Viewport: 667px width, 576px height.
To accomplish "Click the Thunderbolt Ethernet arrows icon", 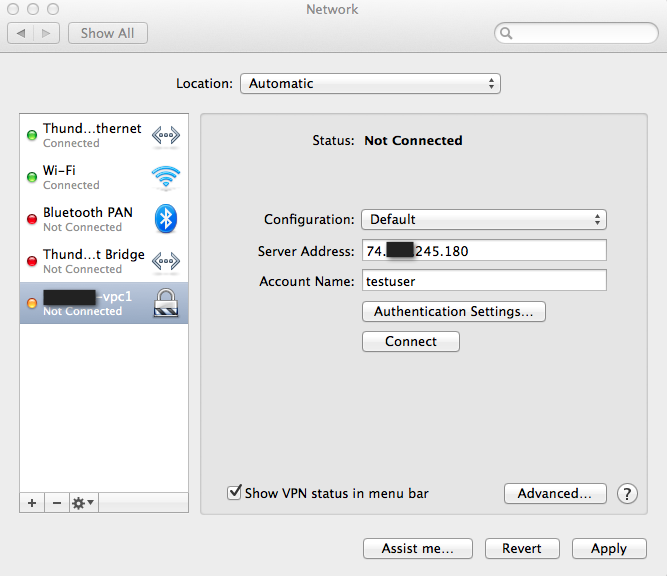I will 165,136.
